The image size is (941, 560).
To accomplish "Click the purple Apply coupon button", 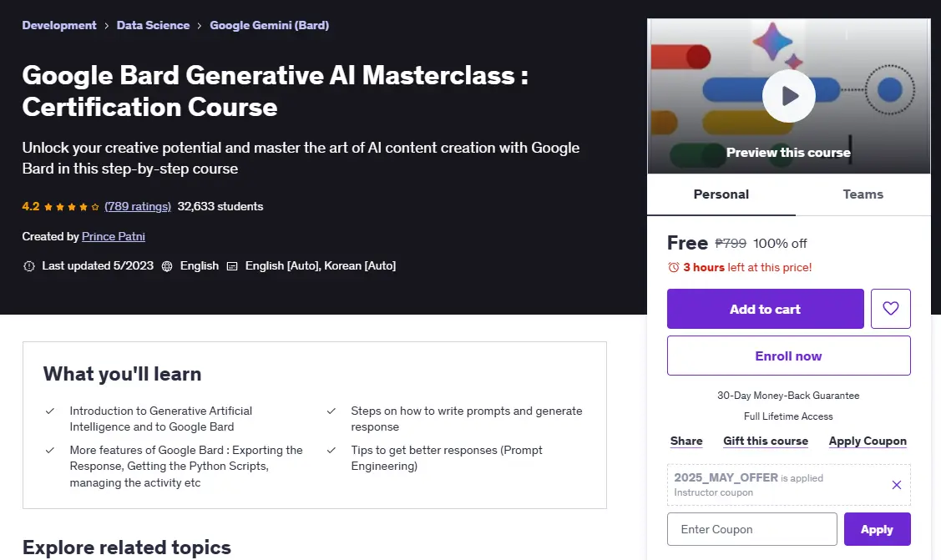I will coord(878,529).
